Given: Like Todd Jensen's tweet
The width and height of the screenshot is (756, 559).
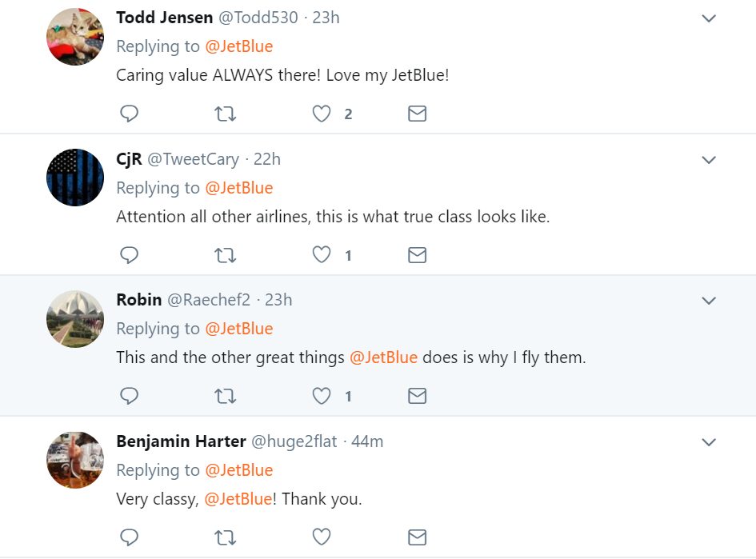Looking at the screenshot, I should click(x=321, y=113).
